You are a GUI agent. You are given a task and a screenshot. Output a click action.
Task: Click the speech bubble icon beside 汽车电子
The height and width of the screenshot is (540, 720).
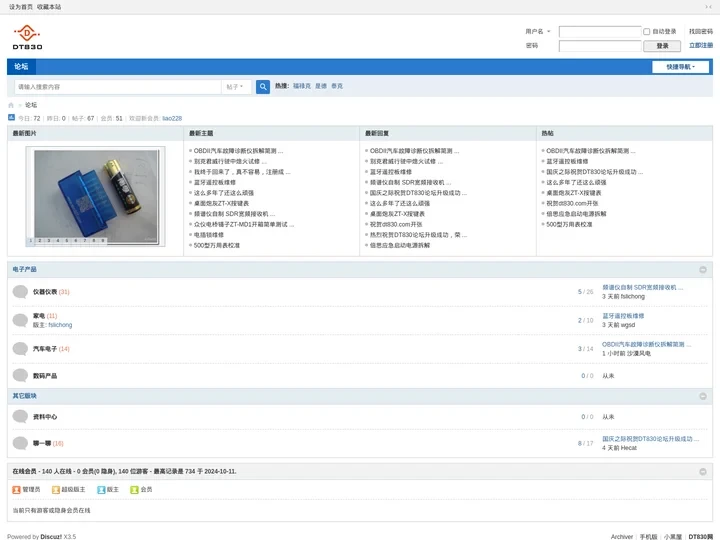point(20,349)
